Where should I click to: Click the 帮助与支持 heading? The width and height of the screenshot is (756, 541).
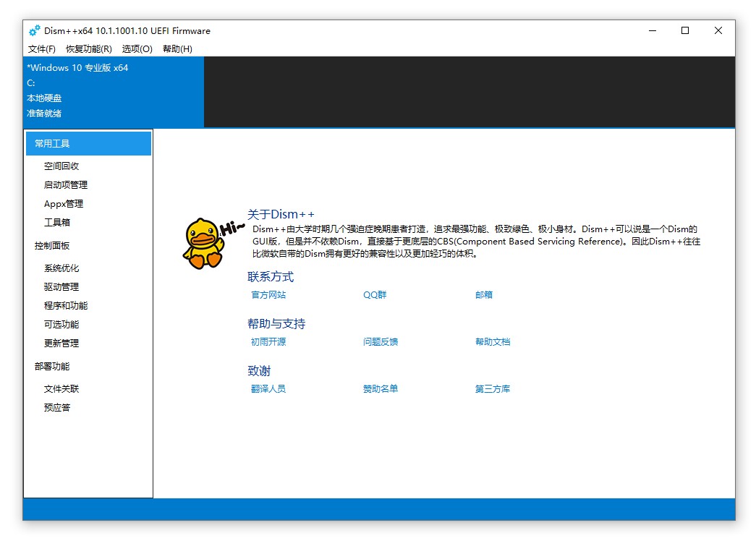point(276,323)
